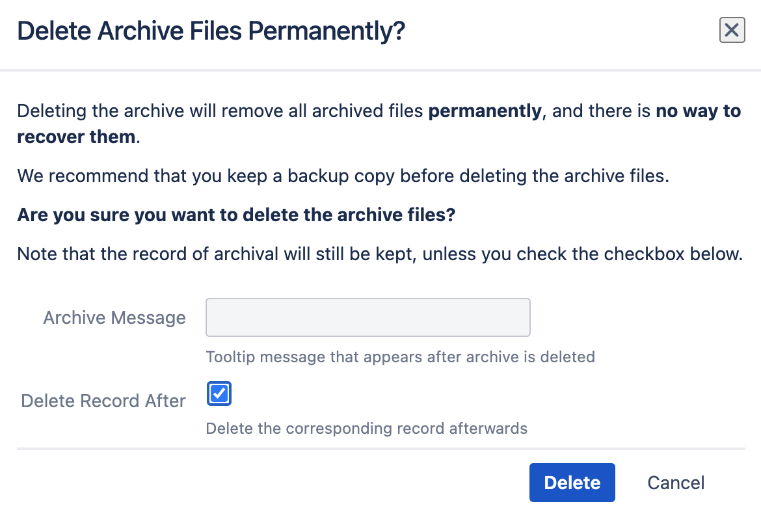Image resolution: width=761 pixels, height=532 pixels.
Task: Click the bold "recover them" text
Action: pyautogui.click(x=76, y=137)
